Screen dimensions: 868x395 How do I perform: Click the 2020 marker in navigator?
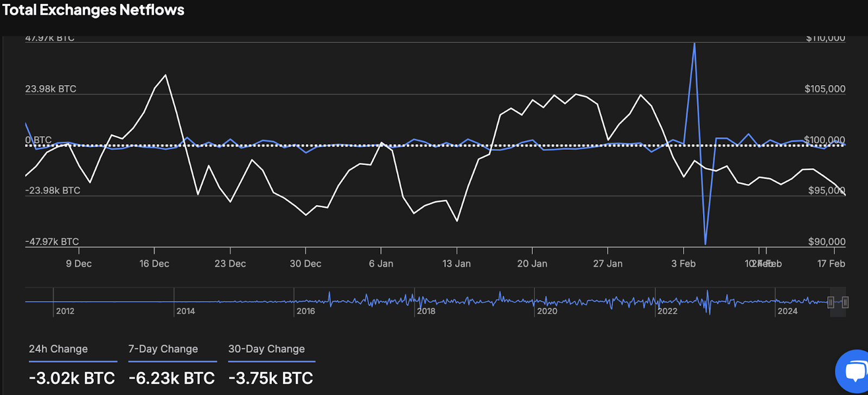pyautogui.click(x=547, y=311)
